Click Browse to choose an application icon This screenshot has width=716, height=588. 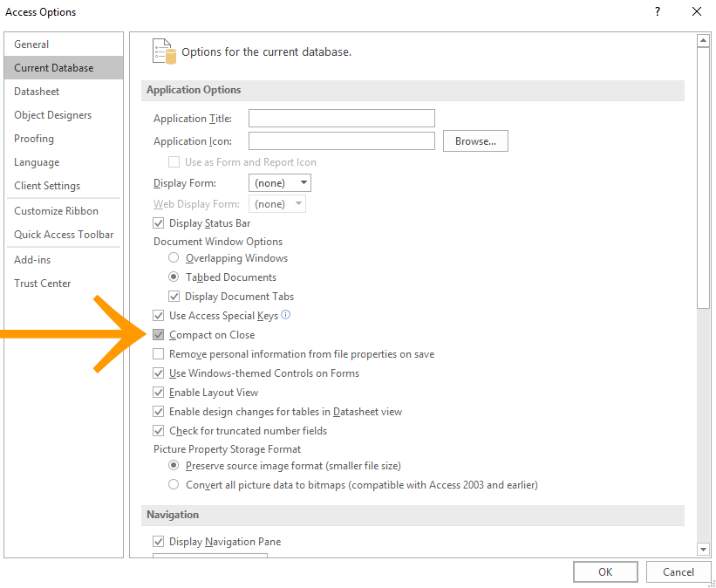pos(475,140)
